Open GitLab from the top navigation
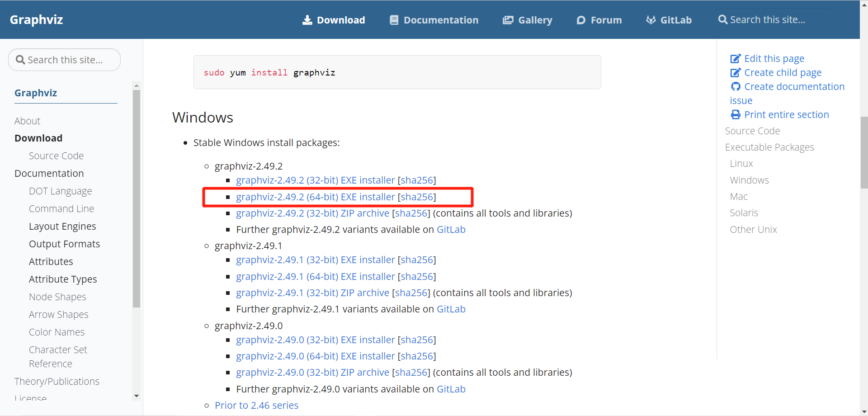868x416 pixels. [x=669, y=20]
